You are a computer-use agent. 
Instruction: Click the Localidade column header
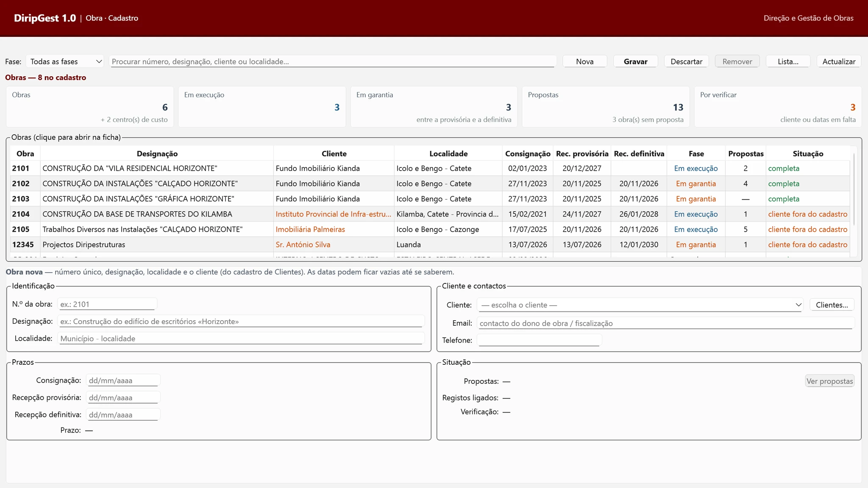click(448, 154)
